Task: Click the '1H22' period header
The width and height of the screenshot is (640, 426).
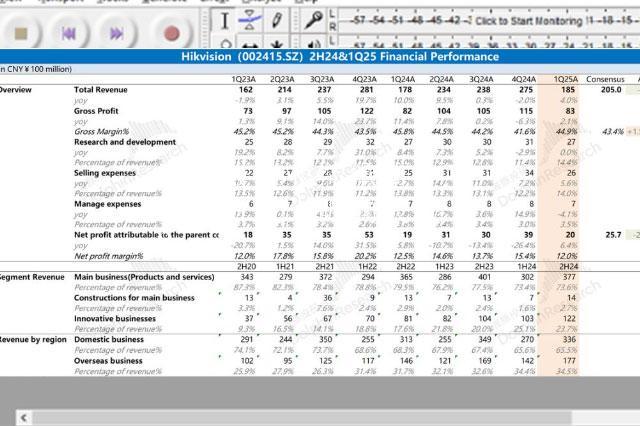Action: coord(366,266)
